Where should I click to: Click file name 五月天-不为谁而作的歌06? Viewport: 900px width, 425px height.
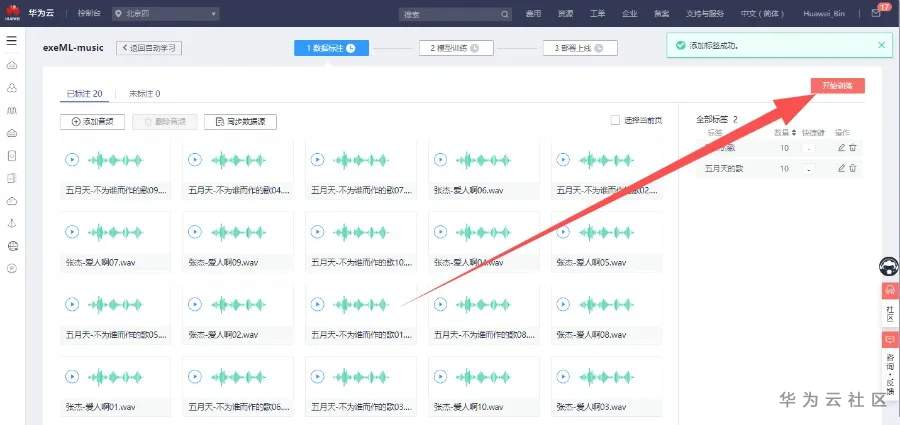coord(240,407)
